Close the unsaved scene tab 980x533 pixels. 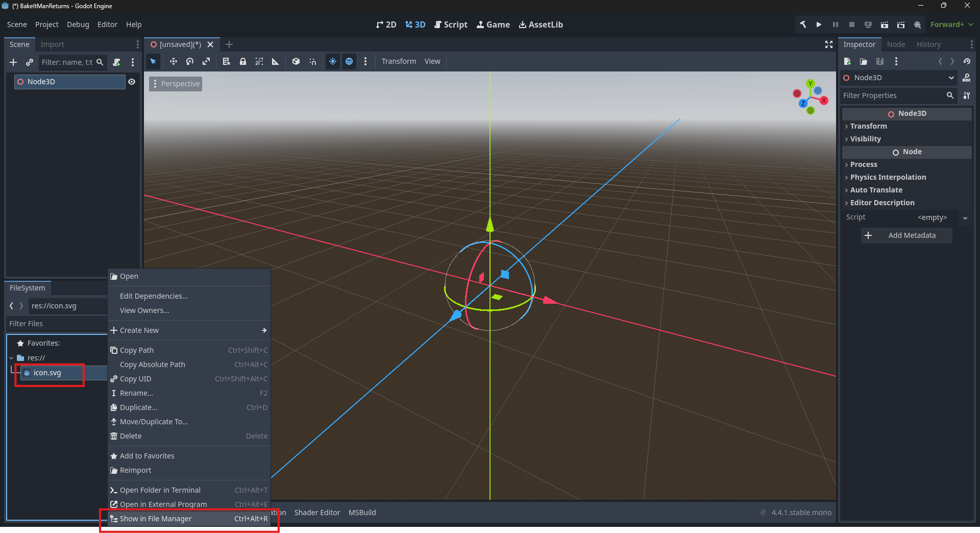(x=210, y=44)
